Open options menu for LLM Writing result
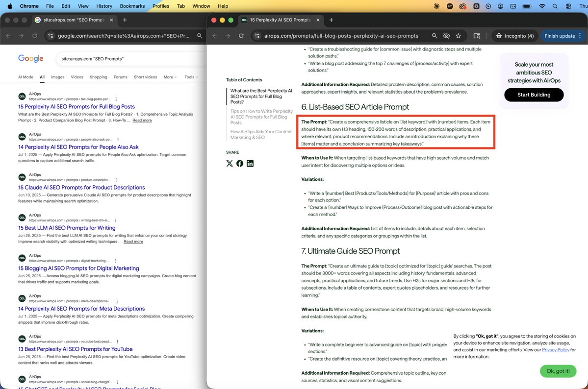Image resolution: width=588 pixels, height=389 pixels. (116, 220)
